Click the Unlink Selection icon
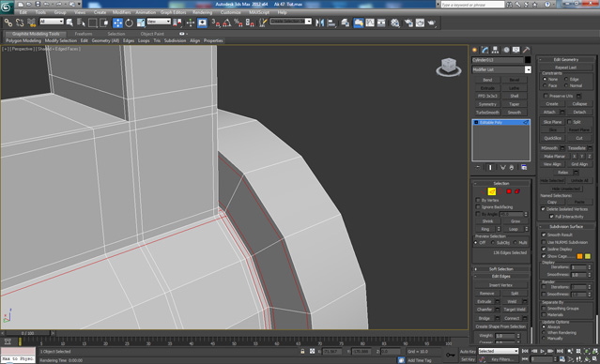 [x=20, y=23]
